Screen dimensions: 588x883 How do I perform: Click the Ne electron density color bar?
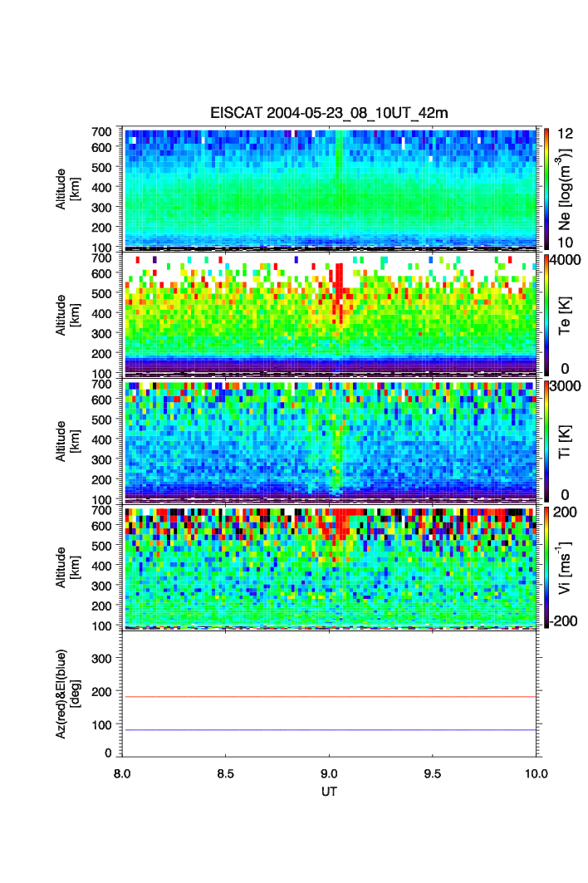(x=546, y=189)
